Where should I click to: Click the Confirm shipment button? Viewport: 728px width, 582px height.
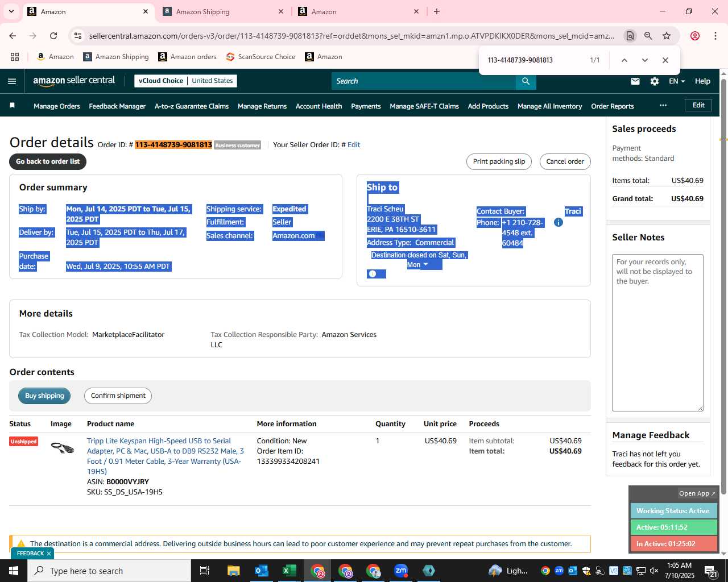coord(118,396)
